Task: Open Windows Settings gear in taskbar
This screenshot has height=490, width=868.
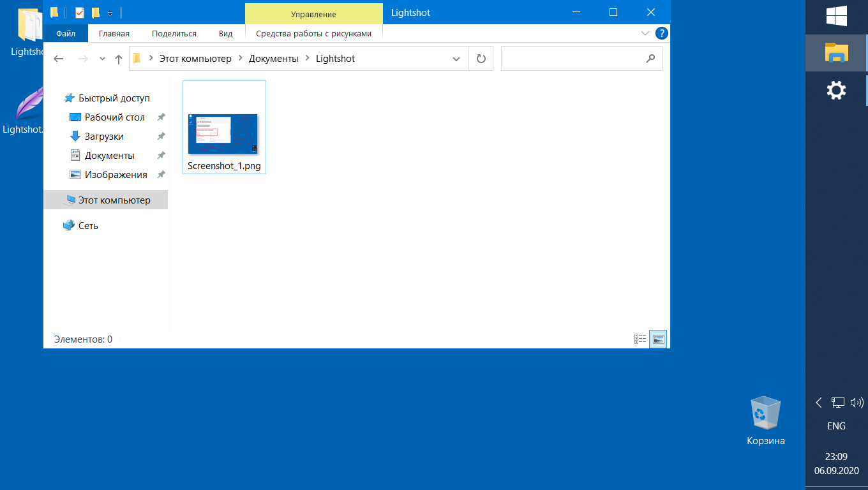Action: [x=836, y=90]
